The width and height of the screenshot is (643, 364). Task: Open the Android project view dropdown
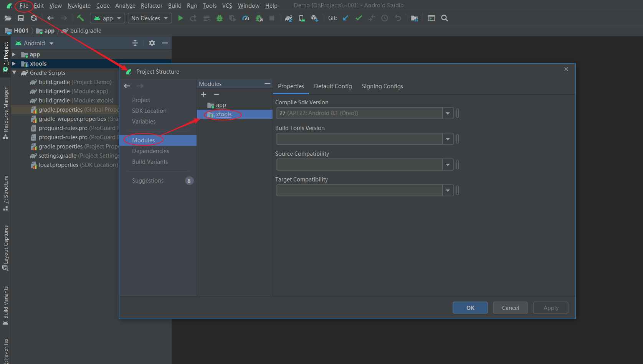[x=35, y=43]
